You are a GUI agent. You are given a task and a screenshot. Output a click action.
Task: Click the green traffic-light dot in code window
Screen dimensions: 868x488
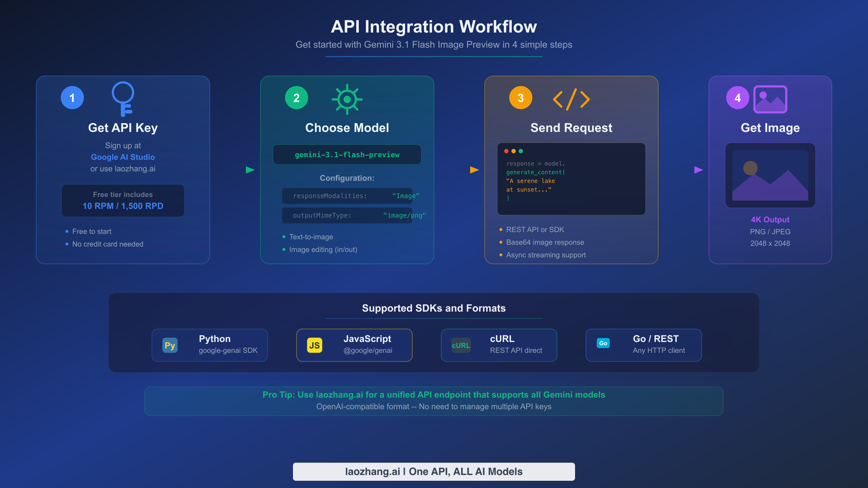click(521, 150)
